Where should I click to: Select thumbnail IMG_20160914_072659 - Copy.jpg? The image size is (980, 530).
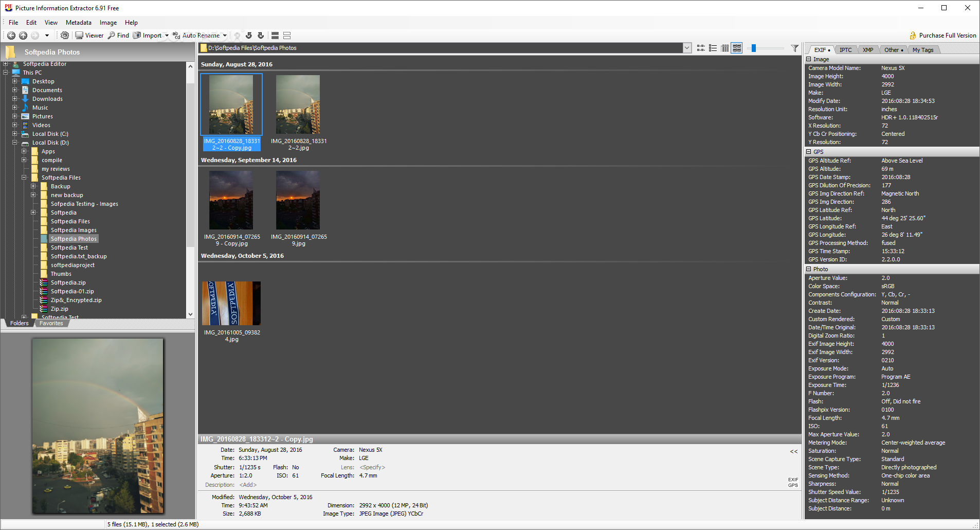click(x=231, y=209)
